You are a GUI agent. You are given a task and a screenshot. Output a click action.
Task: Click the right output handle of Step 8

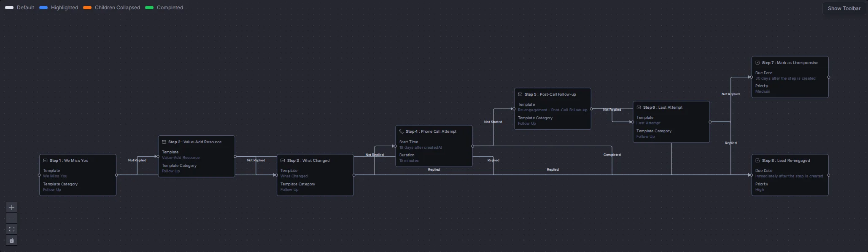pos(829,175)
